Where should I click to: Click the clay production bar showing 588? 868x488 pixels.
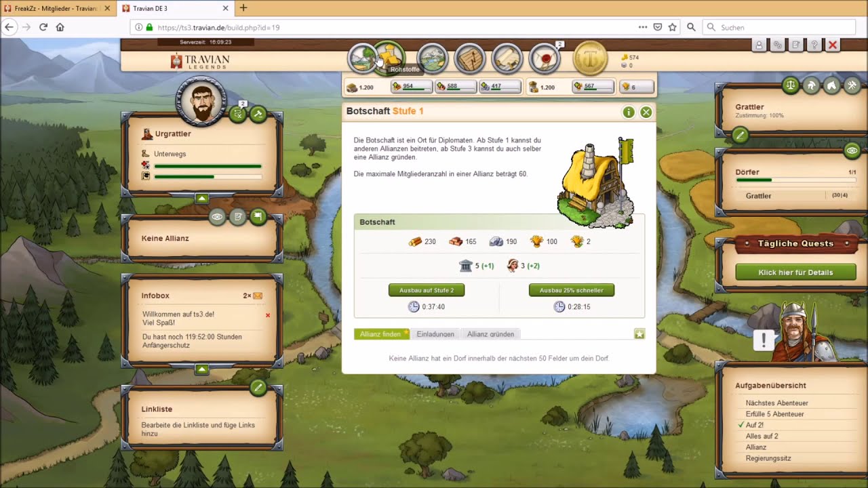[456, 87]
